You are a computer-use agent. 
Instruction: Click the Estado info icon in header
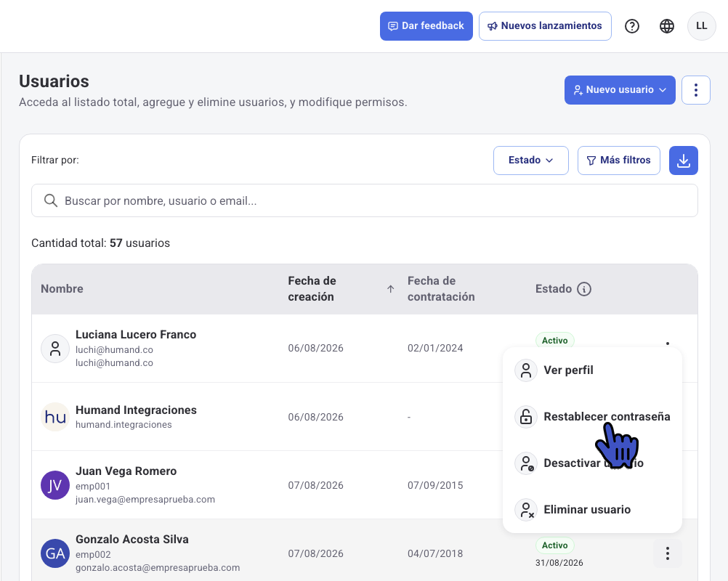(x=584, y=289)
